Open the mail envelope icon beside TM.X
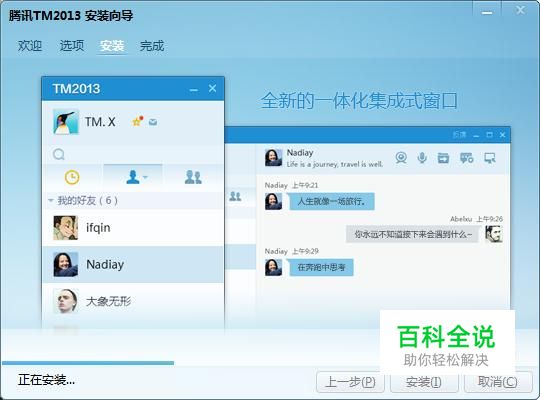 click(153, 122)
